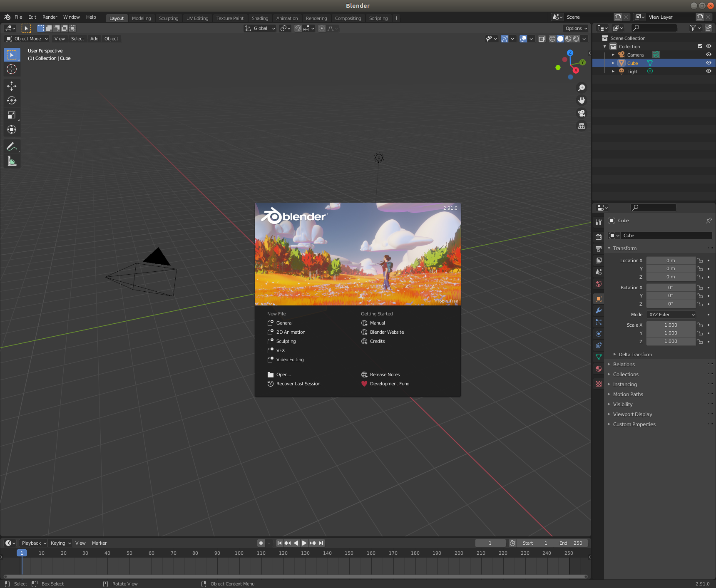Viewport: 716px width, 588px height.
Task: Click the Scale Z value field
Action: (671, 341)
